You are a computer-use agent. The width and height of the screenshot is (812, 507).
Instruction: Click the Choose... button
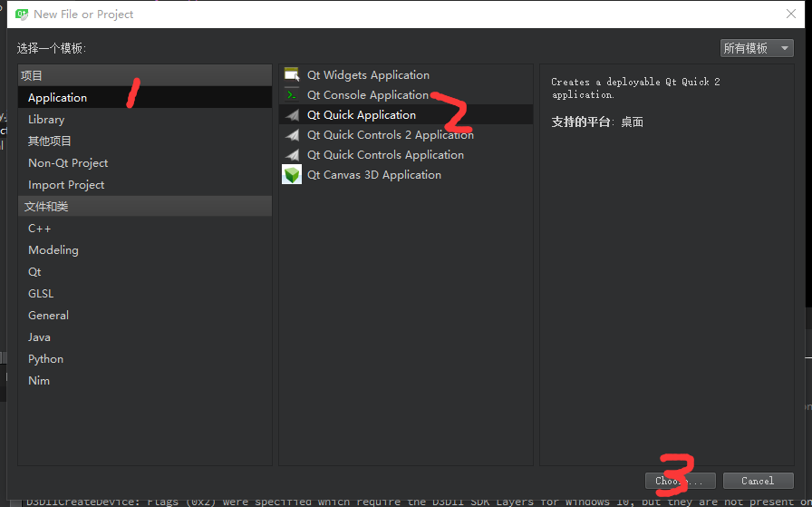point(681,481)
